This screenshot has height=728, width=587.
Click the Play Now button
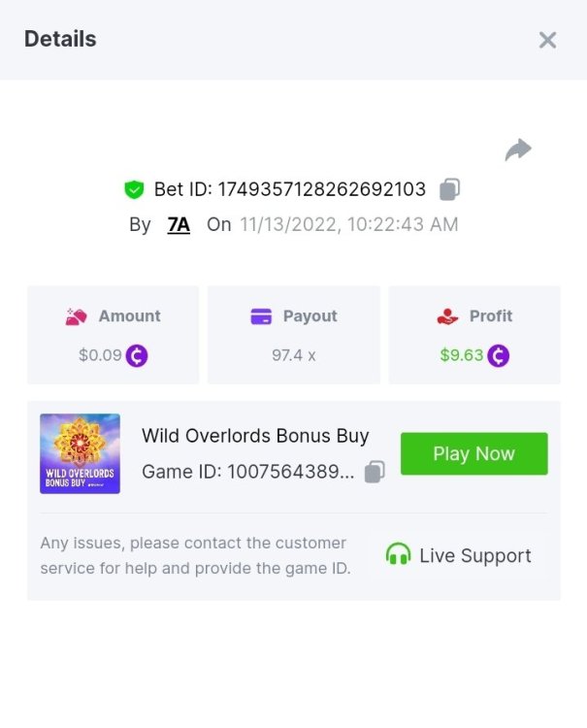[474, 453]
